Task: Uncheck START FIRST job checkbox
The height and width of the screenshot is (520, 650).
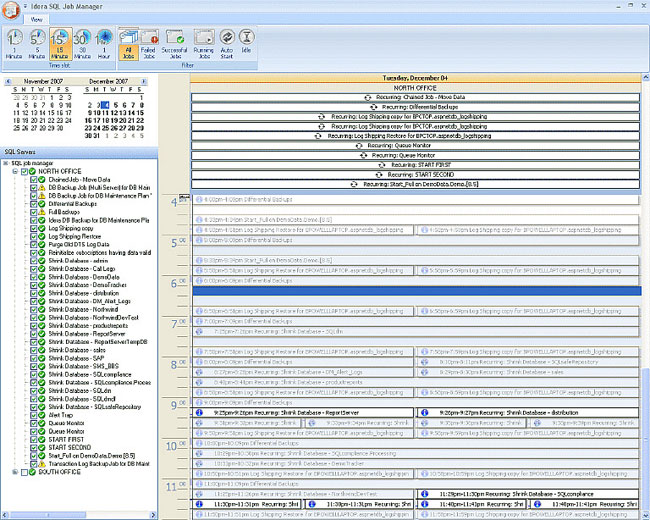Action: click(x=34, y=439)
